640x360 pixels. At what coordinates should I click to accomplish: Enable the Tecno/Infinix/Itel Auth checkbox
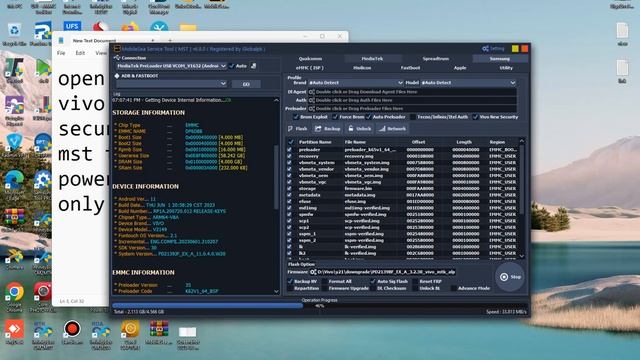[413, 117]
